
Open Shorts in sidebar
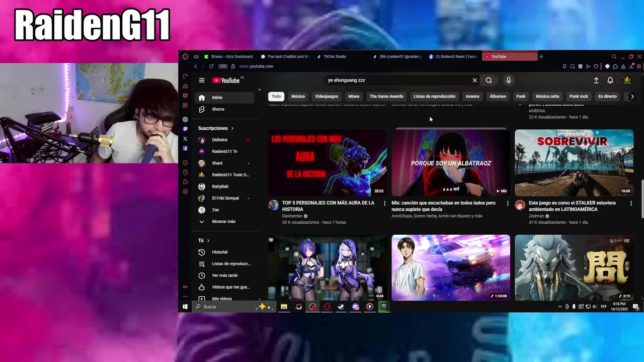coord(224,109)
